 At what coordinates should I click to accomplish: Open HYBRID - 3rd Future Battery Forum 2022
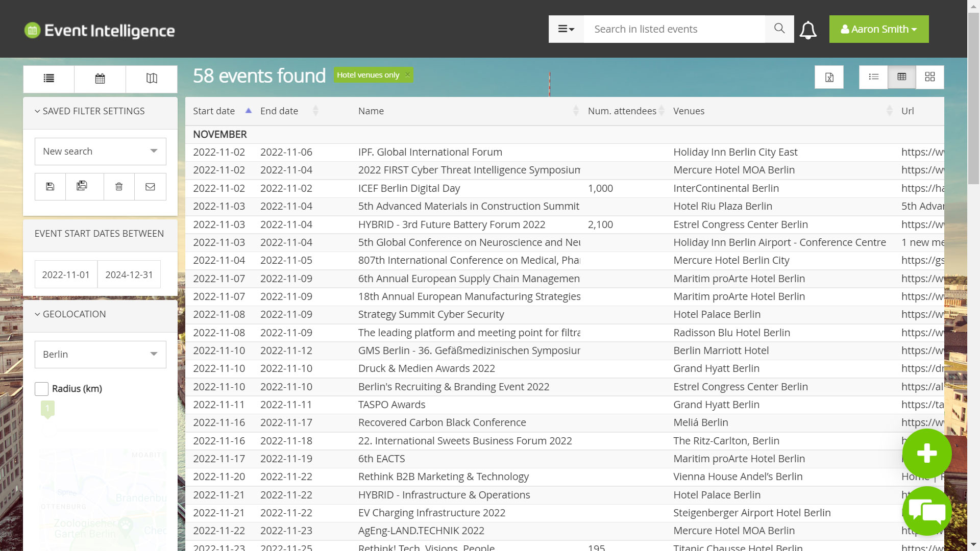pyautogui.click(x=452, y=224)
